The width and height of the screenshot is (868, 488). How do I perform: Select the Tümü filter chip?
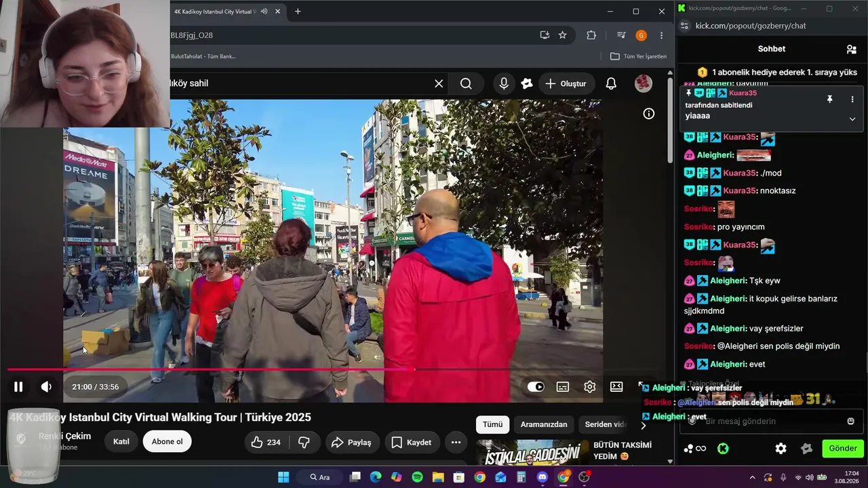493,424
